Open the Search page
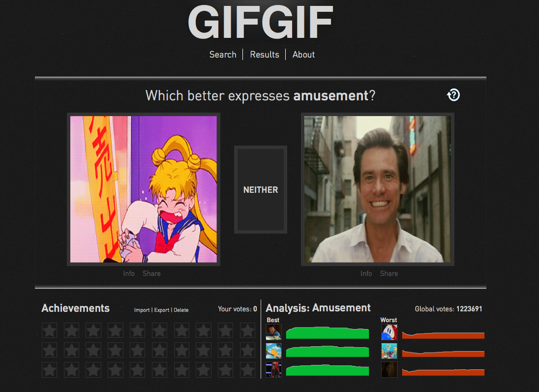 click(223, 55)
